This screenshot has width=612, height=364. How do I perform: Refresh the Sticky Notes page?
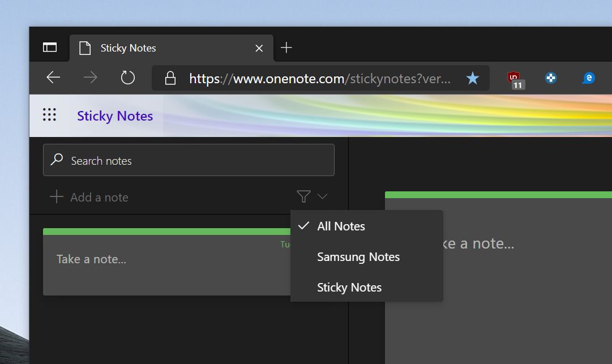click(127, 77)
